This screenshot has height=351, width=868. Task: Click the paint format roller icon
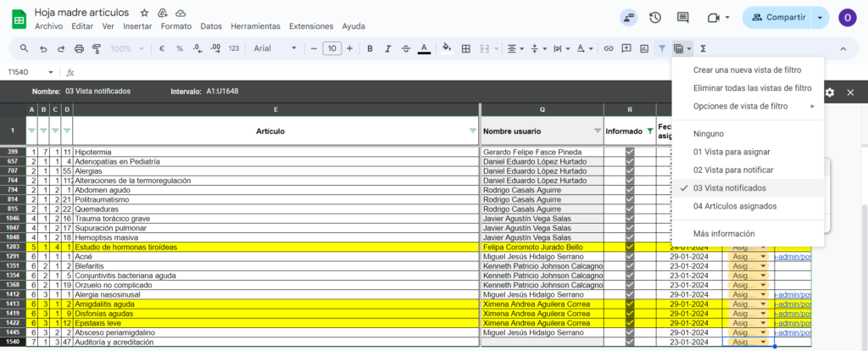96,48
